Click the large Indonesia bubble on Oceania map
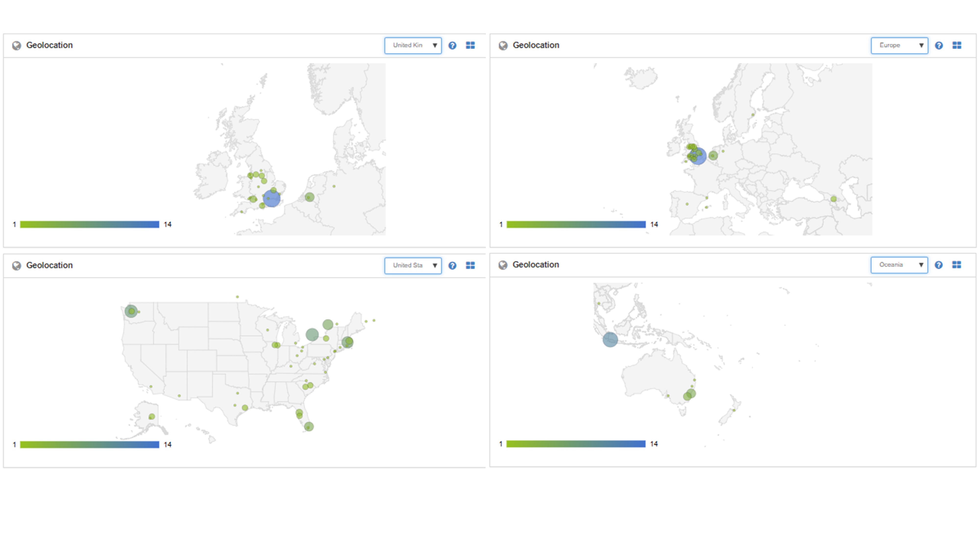 point(610,340)
